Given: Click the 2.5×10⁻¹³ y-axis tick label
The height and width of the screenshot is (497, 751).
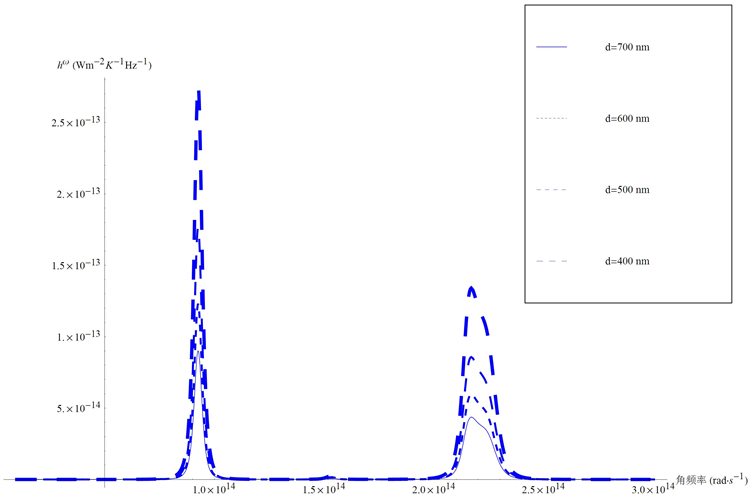Looking at the screenshot, I should pyautogui.click(x=79, y=122).
